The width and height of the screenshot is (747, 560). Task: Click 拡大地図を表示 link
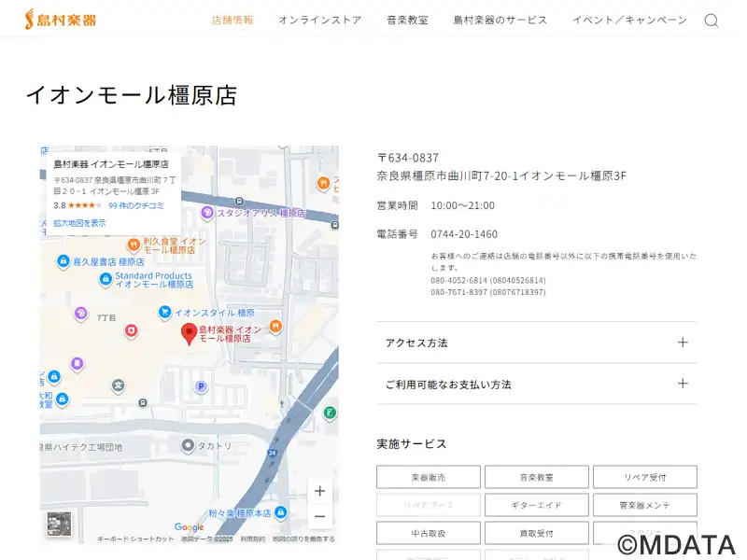pyautogui.click(x=79, y=223)
